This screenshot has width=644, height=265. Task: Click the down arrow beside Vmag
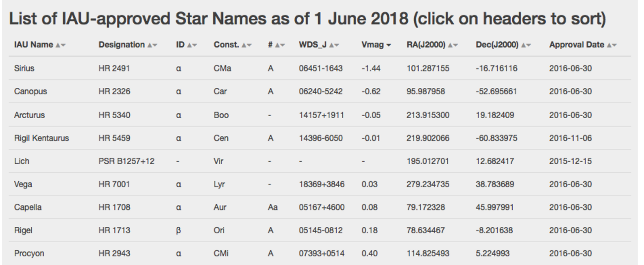[x=388, y=45]
